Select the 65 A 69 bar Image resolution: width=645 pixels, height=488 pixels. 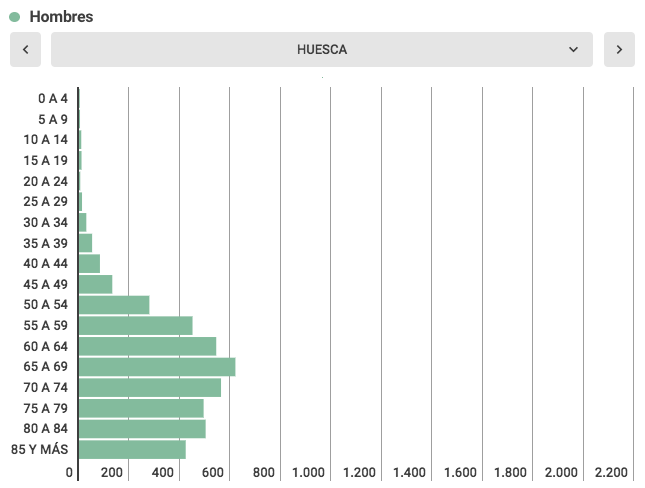156,367
